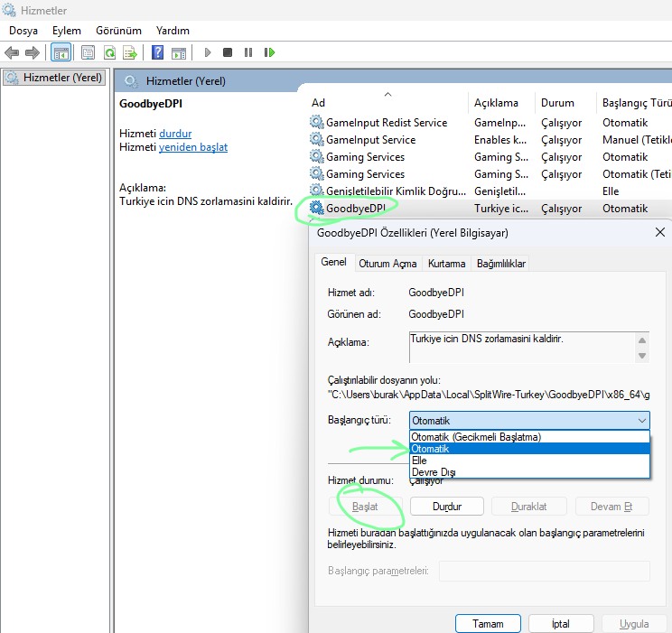Click the durdur link to stop service
The height and width of the screenshot is (633, 672).
coord(175,134)
